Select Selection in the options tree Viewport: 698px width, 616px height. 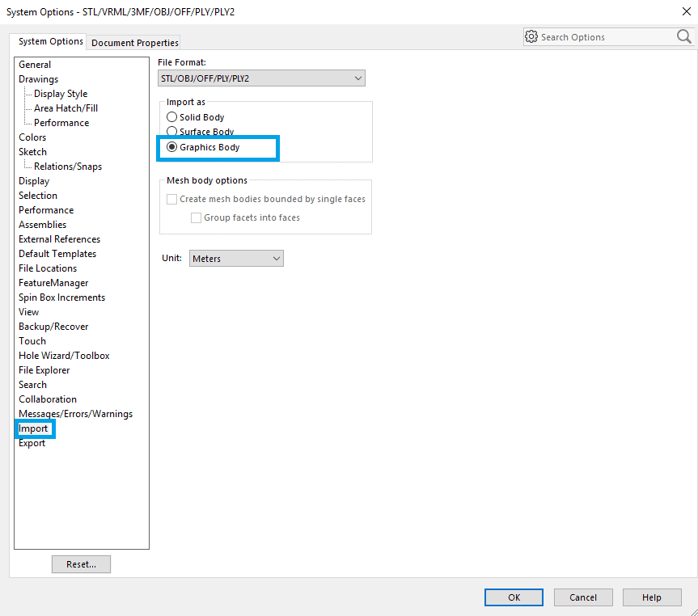pos(38,196)
